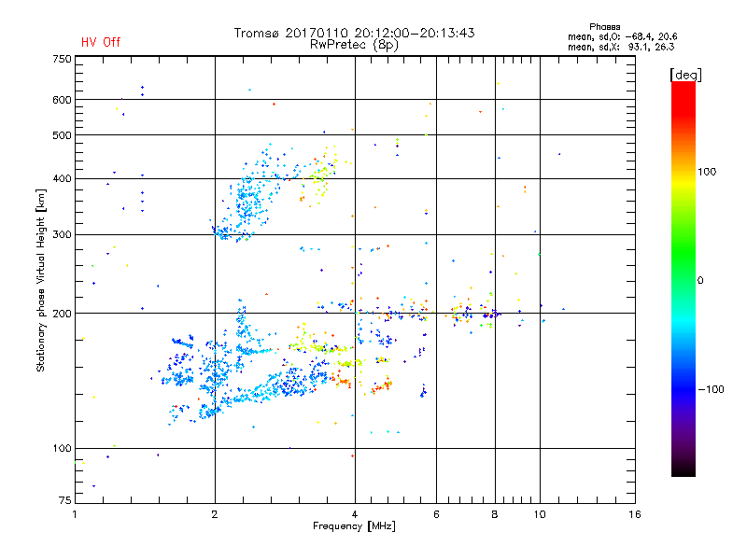The width and height of the screenshot is (747, 560).
Task: Click the 'mean, sd,X: 93.1, 26.3' line
Action: coord(621,47)
